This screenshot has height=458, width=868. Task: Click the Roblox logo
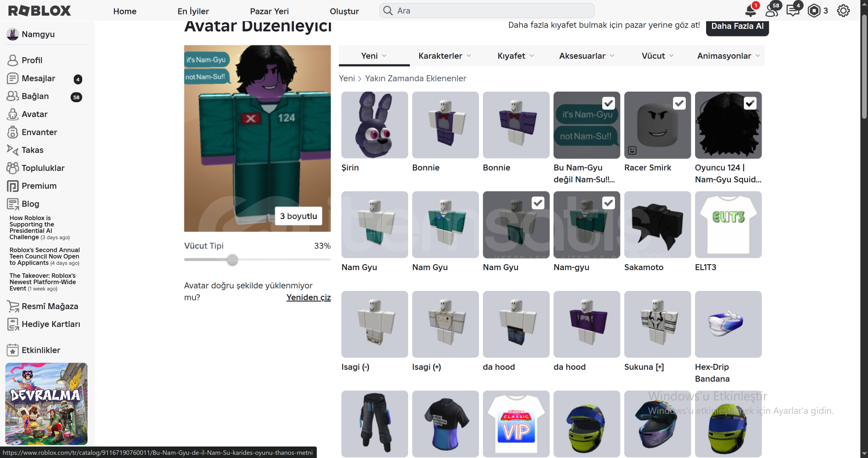coord(39,11)
